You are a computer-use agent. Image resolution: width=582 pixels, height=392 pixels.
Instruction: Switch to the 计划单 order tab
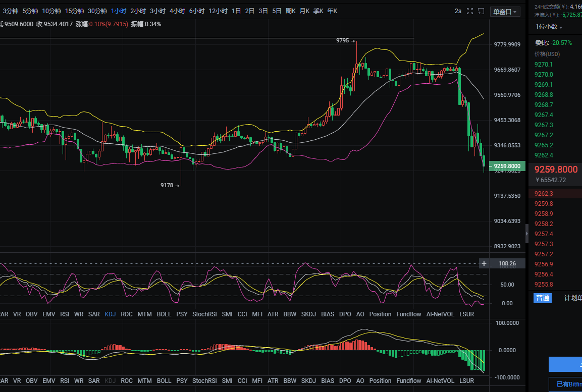pyautogui.click(x=572, y=298)
